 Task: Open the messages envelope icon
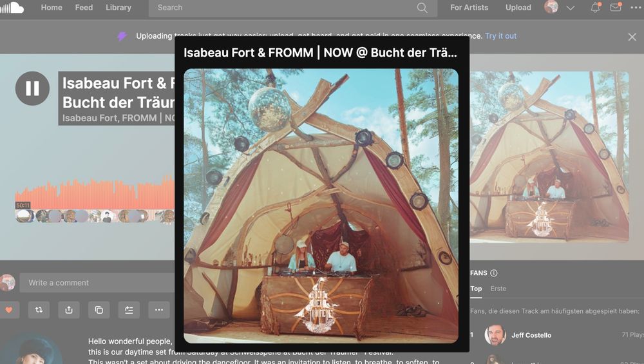pos(616,7)
